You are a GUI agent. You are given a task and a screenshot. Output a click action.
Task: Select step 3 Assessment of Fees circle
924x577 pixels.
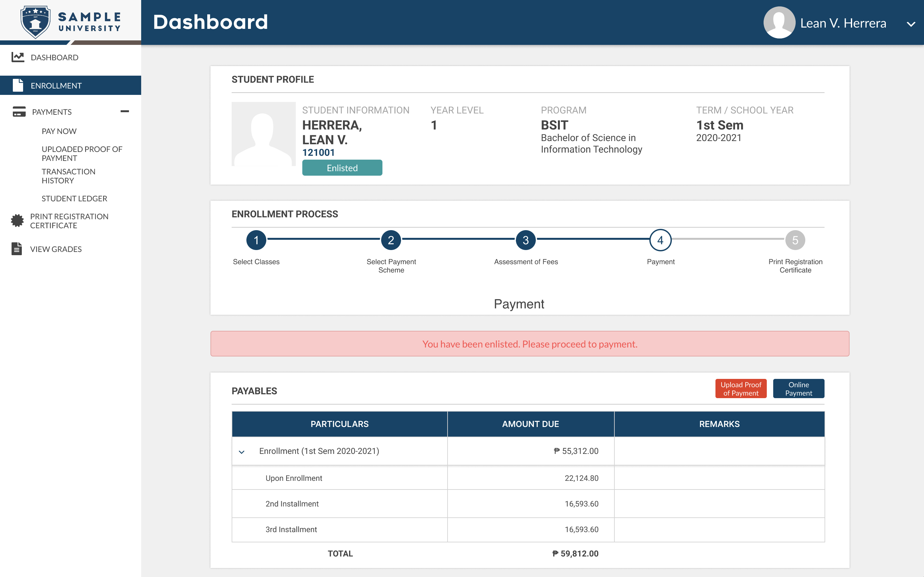[526, 240]
